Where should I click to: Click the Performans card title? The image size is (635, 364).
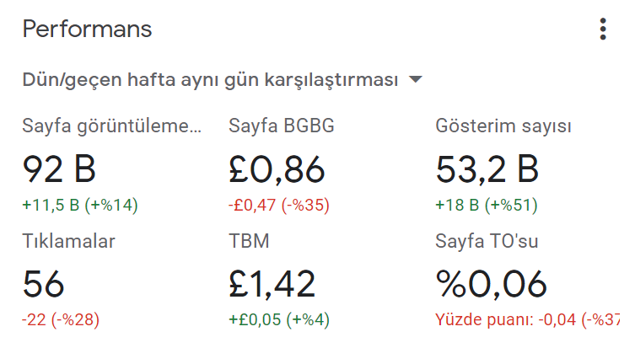coord(87,29)
